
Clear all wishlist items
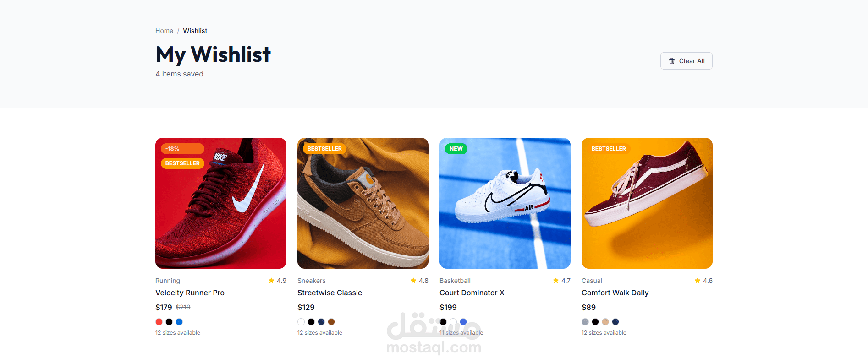[x=687, y=61]
